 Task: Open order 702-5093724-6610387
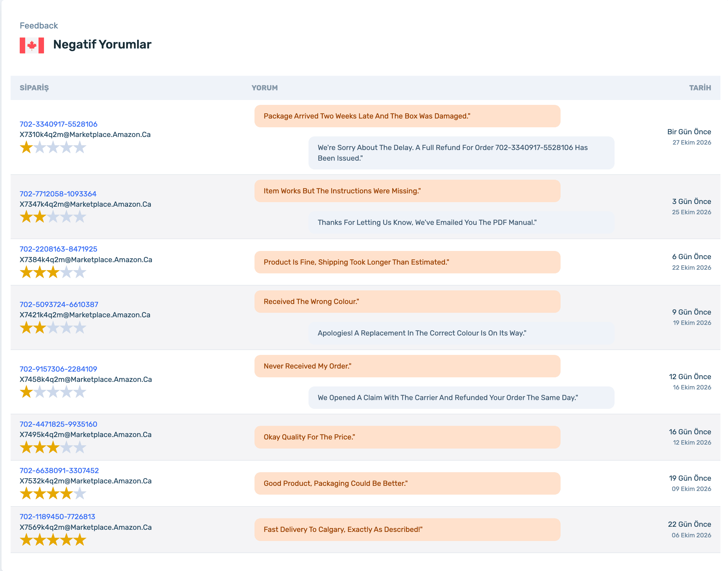click(x=59, y=305)
